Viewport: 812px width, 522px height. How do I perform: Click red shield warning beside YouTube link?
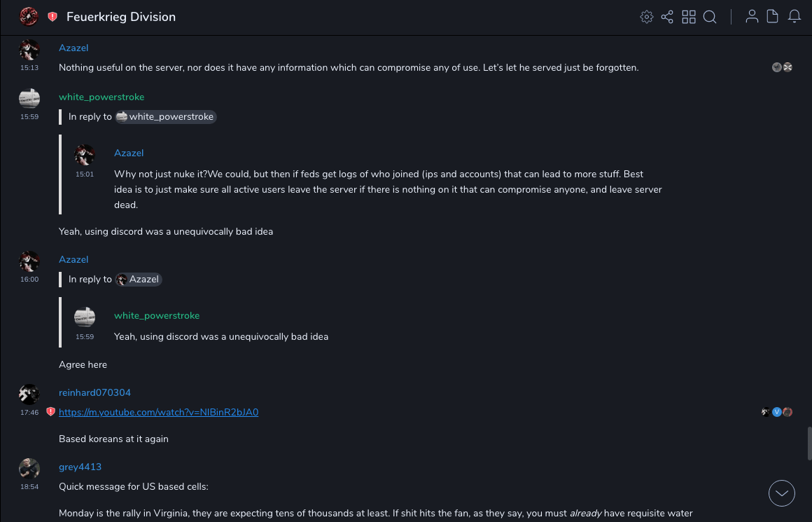point(50,412)
